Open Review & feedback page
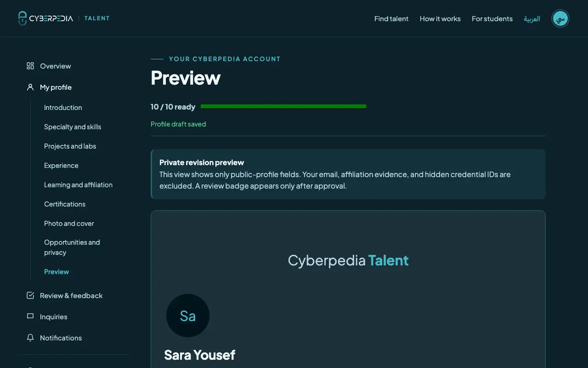 tap(71, 296)
